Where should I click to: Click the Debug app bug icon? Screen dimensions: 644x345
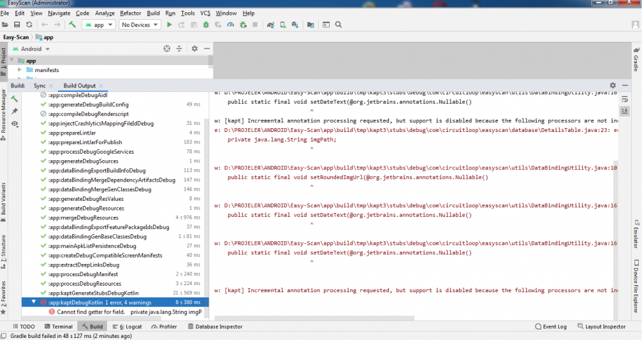[x=206, y=25]
